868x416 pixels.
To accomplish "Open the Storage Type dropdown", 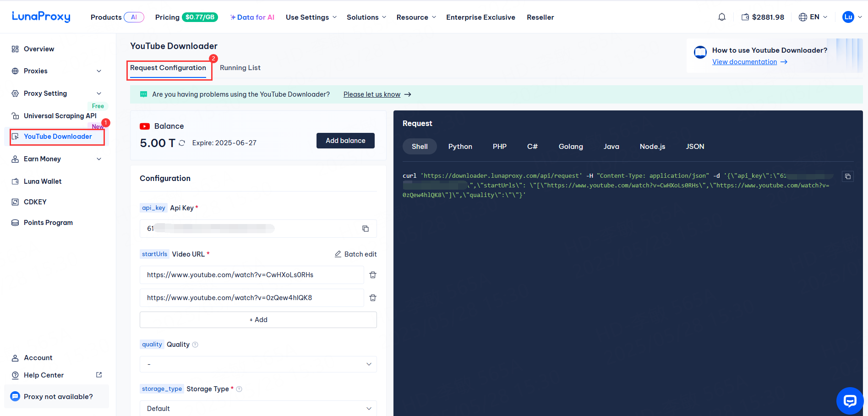I will coord(258,408).
